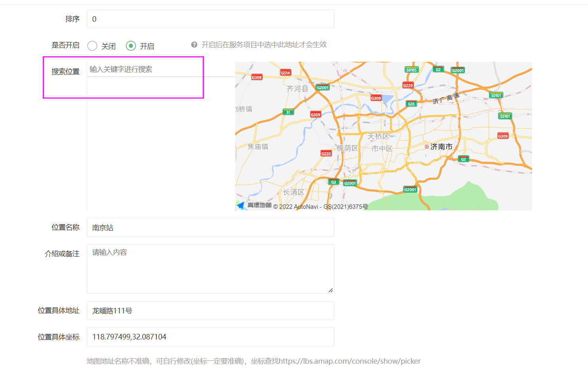Viewport: 588px width, 368px height.
Task: Select the 开启 radio button
Action: click(x=131, y=46)
